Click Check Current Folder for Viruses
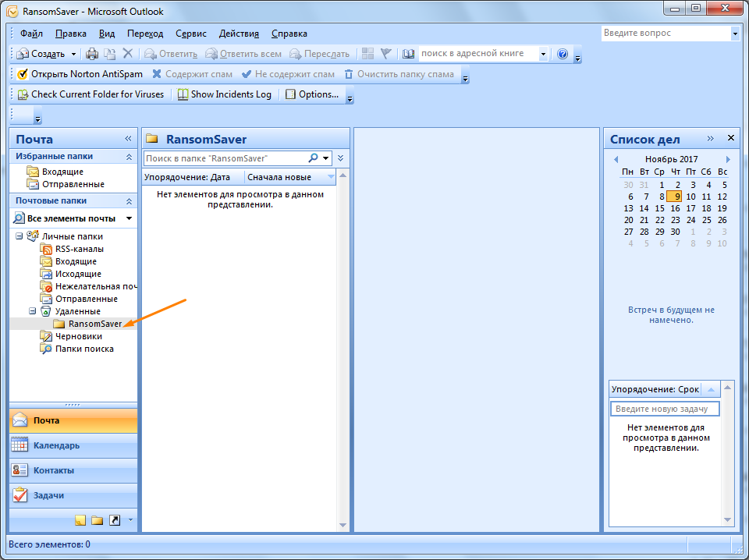 tap(91, 94)
